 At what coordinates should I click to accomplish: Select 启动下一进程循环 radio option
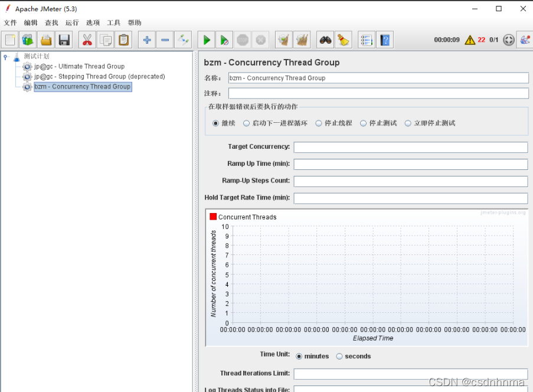click(x=247, y=123)
